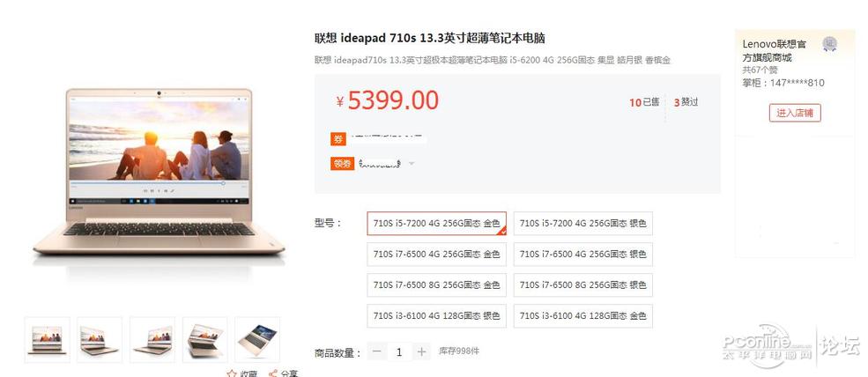Decrease quantity with the minus button

coord(377,351)
